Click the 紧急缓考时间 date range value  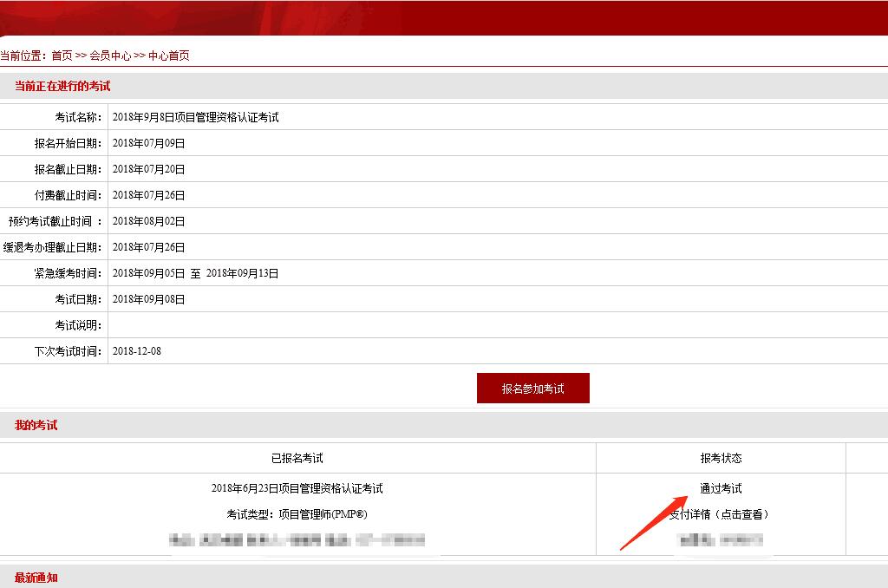(x=195, y=273)
